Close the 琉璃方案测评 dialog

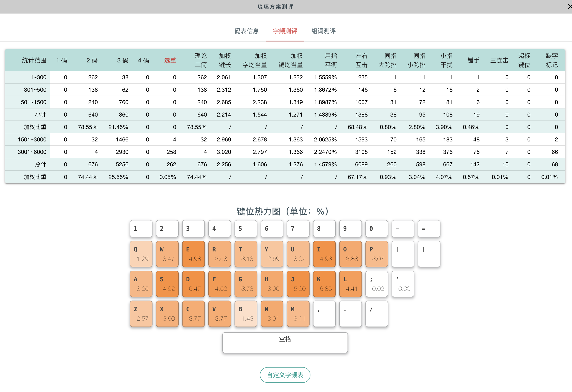569,7
